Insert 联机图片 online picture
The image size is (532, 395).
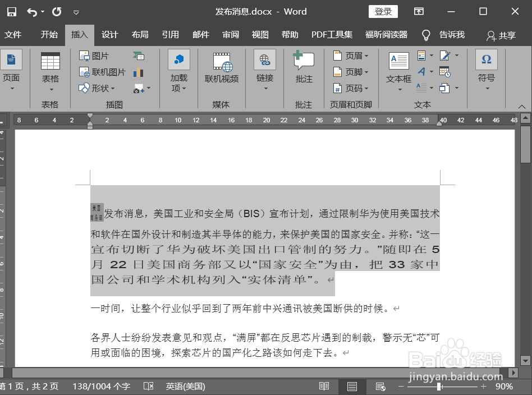[102, 72]
